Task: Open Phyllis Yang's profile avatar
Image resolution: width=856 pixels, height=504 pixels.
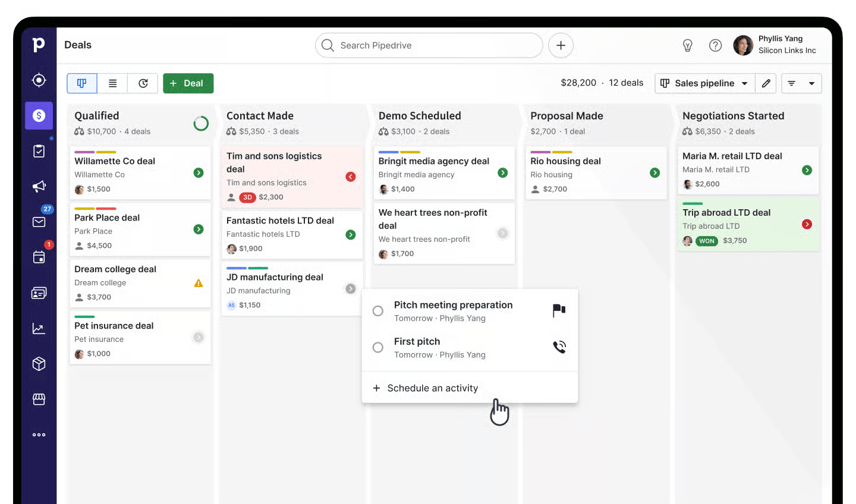Action: point(743,45)
